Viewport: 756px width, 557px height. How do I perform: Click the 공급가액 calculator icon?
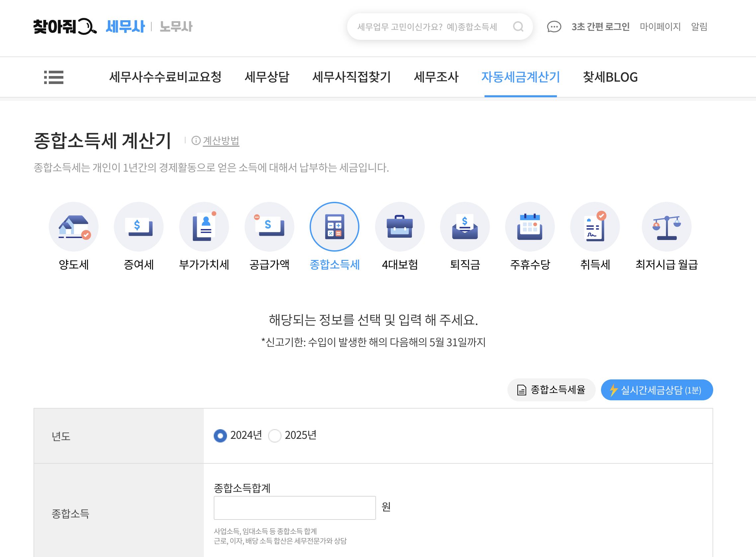tap(269, 227)
